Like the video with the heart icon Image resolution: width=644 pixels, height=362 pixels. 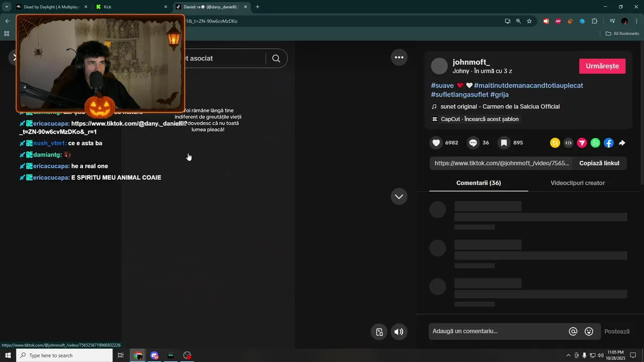point(436,143)
